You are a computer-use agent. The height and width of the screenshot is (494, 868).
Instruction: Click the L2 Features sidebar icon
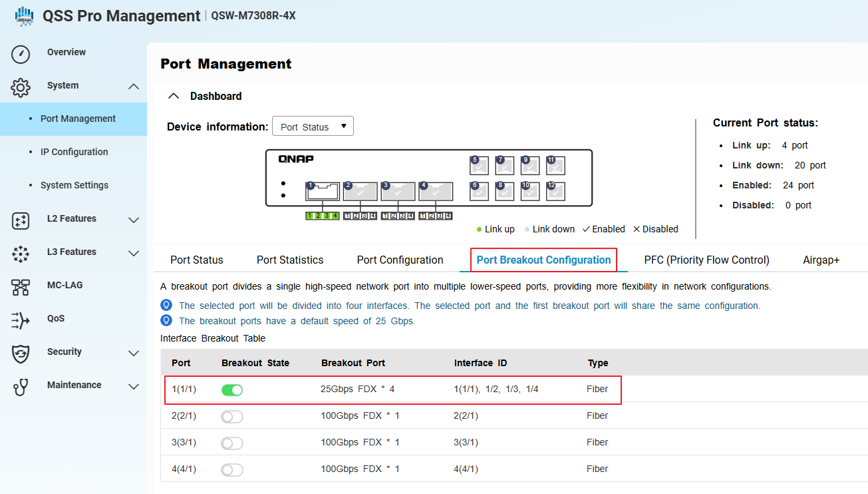[21, 220]
